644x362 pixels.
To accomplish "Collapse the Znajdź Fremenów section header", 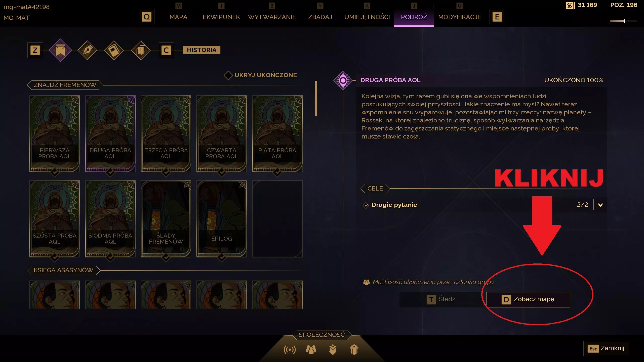I will point(65,85).
